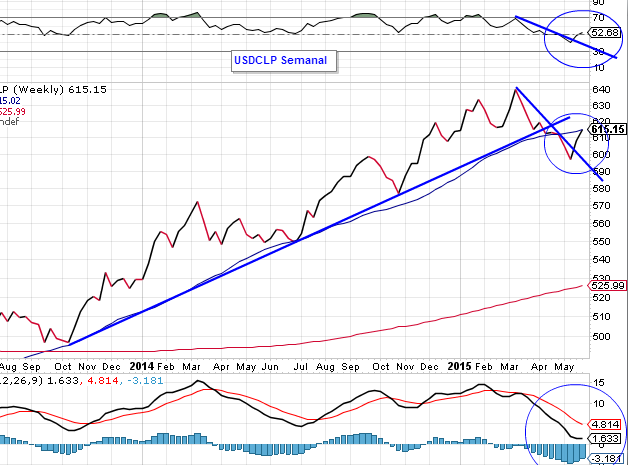Click the MACD signal value tag 4.814 on axis

tap(605, 424)
